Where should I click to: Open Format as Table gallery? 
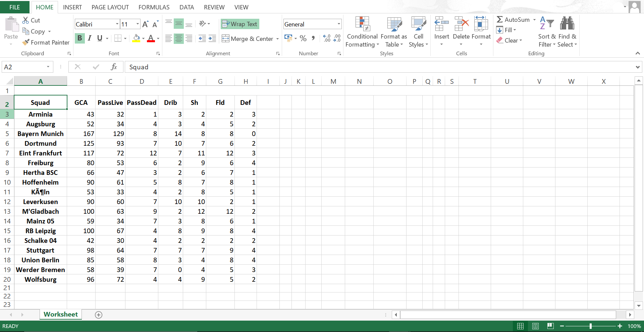(x=394, y=32)
